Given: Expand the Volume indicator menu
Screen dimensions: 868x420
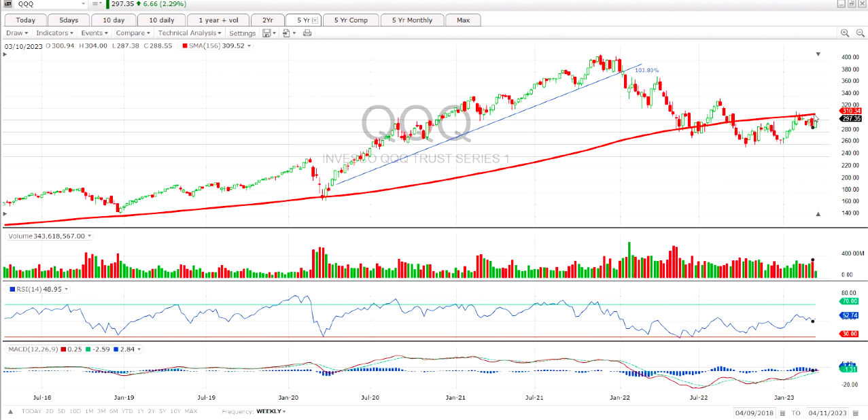Looking at the screenshot, I should tap(90, 236).
